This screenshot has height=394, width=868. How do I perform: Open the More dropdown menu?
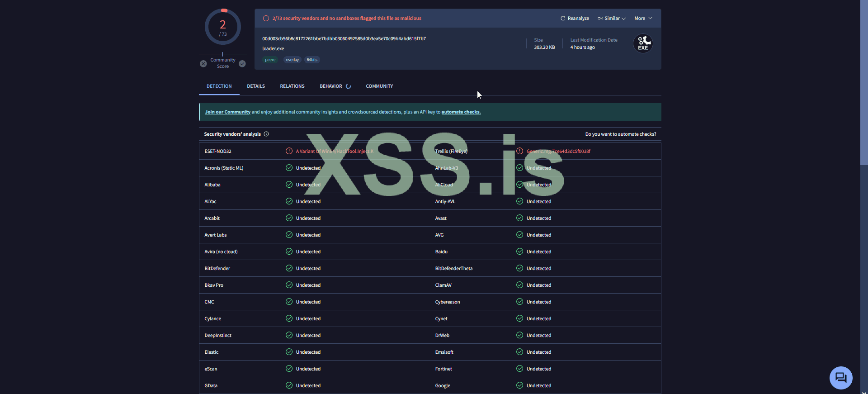point(643,19)
